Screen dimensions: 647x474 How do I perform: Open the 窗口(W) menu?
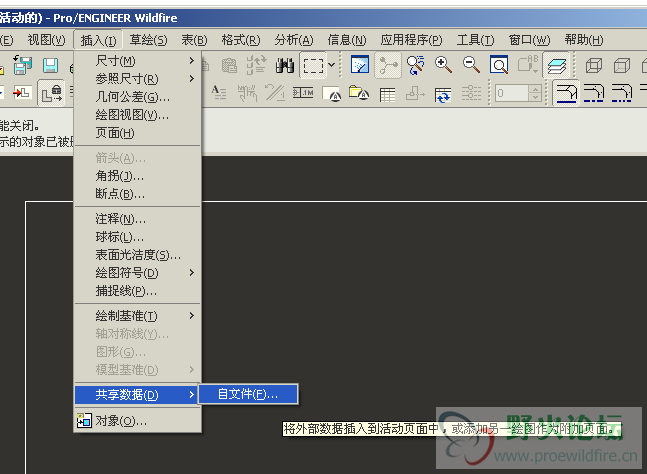pyautogui.click(x=529, y=40)
